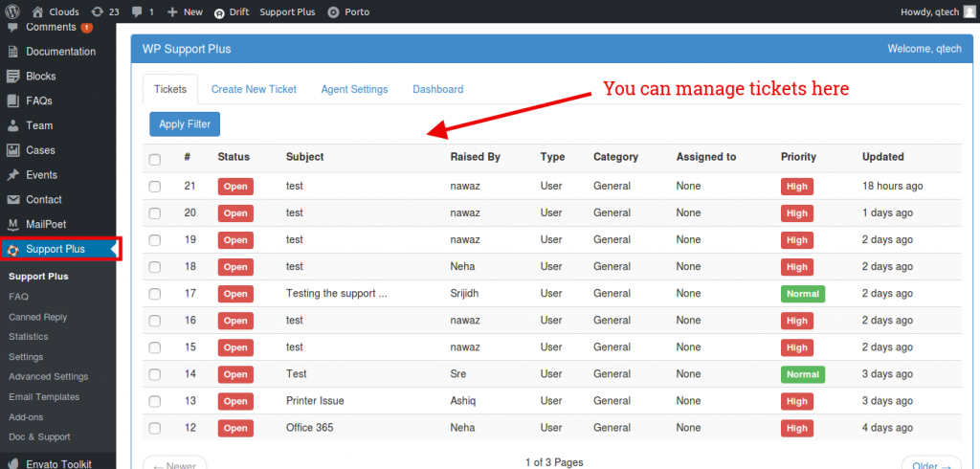Open the Printer Issue ticket
Image resolution: width=980 pixels, height=469 pixels.
315,401
